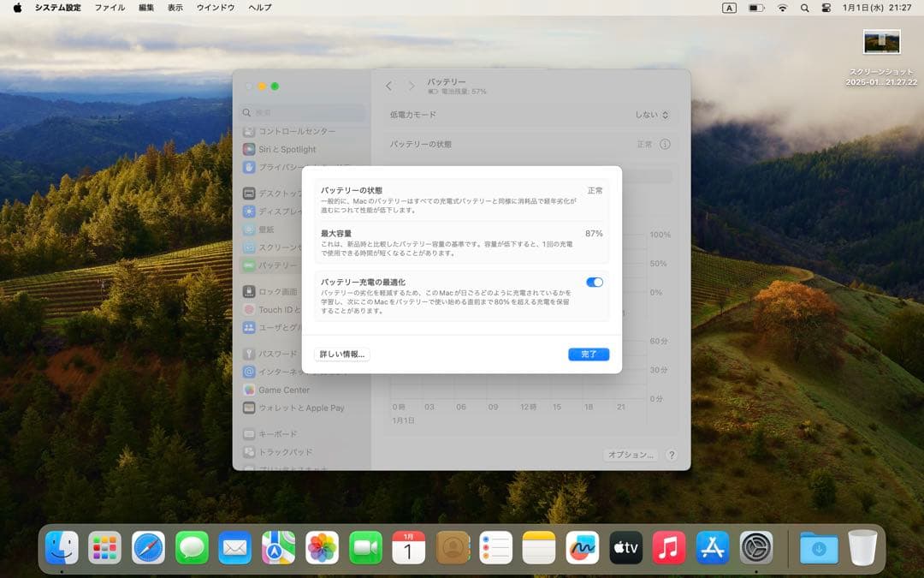
Task: Disable the バッテリー充電の最適化 toggle
Action: tap(593, 281)
